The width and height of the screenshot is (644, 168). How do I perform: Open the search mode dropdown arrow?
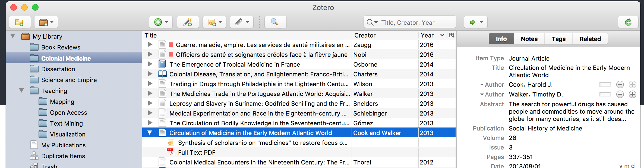click(x=372, y=22)
